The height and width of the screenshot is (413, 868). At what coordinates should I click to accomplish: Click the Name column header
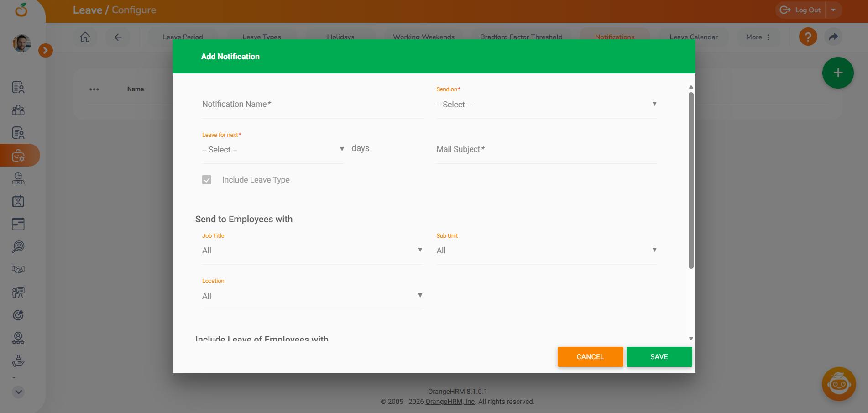point(136,89)
